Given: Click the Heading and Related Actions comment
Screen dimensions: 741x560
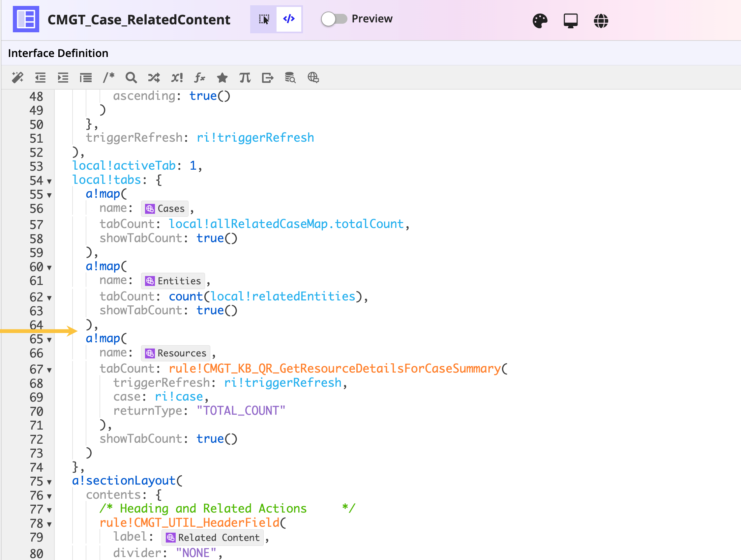Looking at the screenshot, I should click(x=227, y=509).
